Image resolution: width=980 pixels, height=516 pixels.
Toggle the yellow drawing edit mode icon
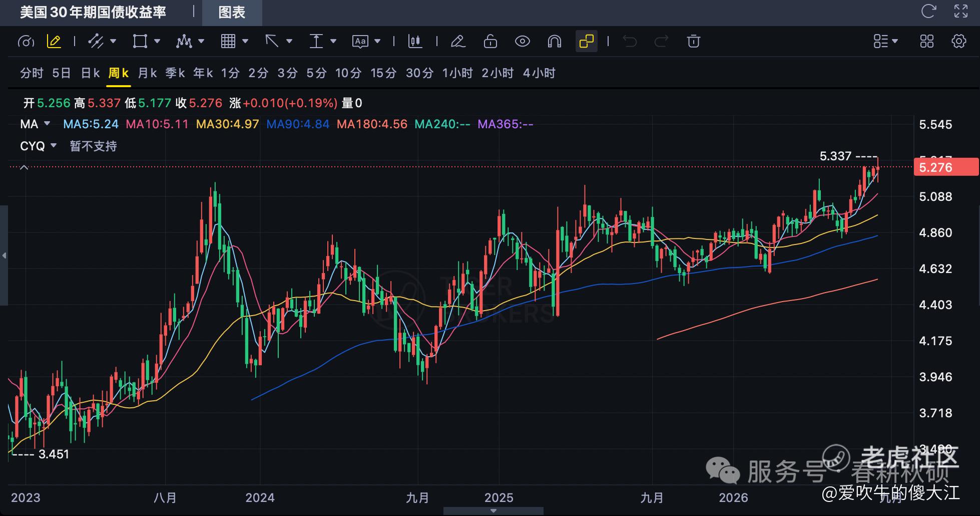[54, 42]
